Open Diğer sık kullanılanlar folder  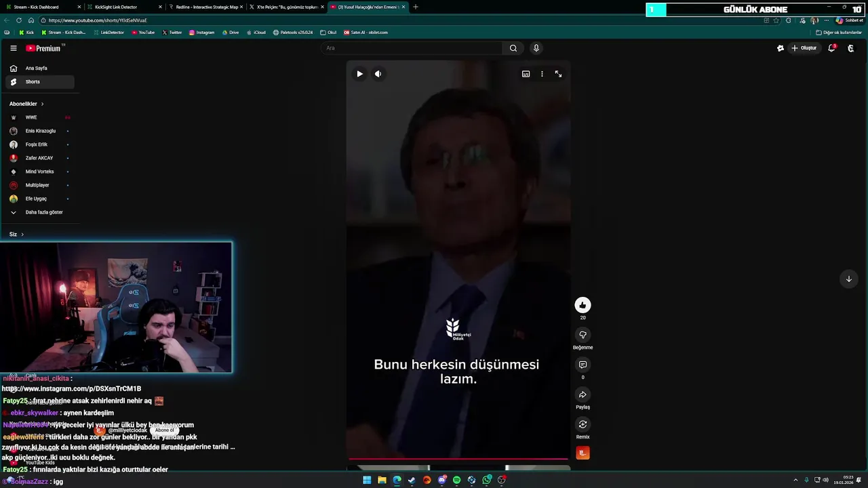point(839,33)
